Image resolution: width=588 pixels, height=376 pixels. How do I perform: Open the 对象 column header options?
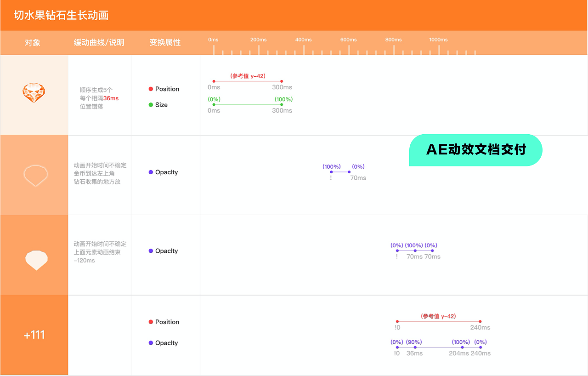point(33,42)
